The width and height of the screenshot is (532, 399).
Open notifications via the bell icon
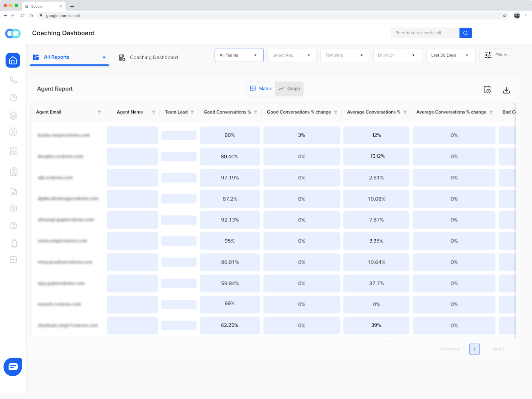pos(13,243)
